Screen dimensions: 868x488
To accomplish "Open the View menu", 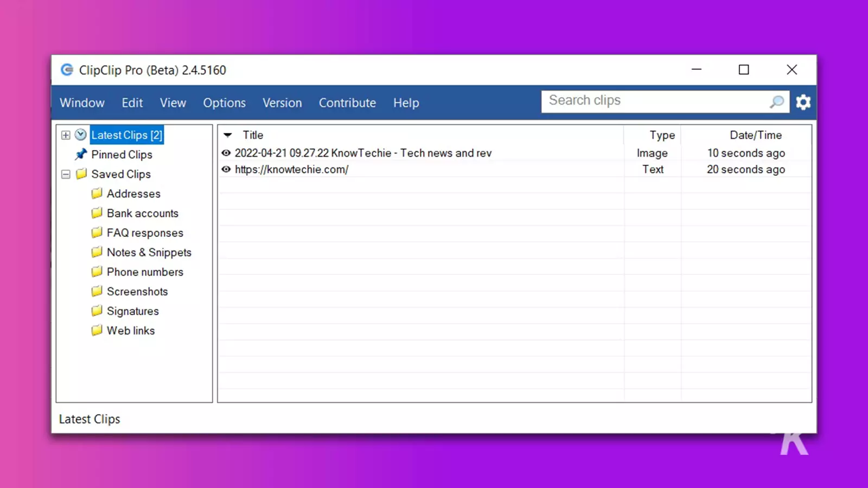I will [173, 102].
